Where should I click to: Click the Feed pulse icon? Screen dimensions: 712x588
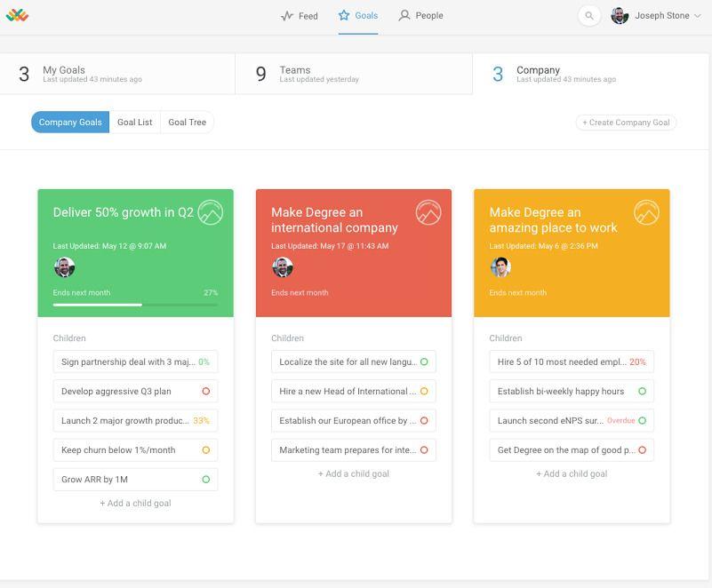click(x=287, y=16)
